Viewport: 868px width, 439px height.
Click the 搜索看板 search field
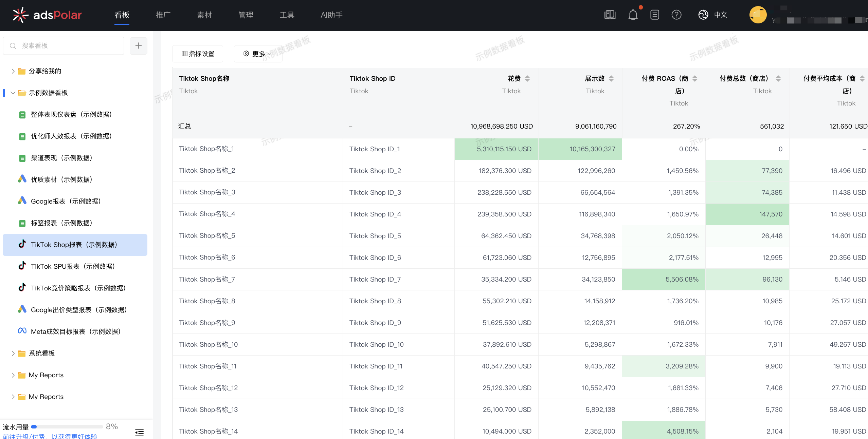pos(64,46)
